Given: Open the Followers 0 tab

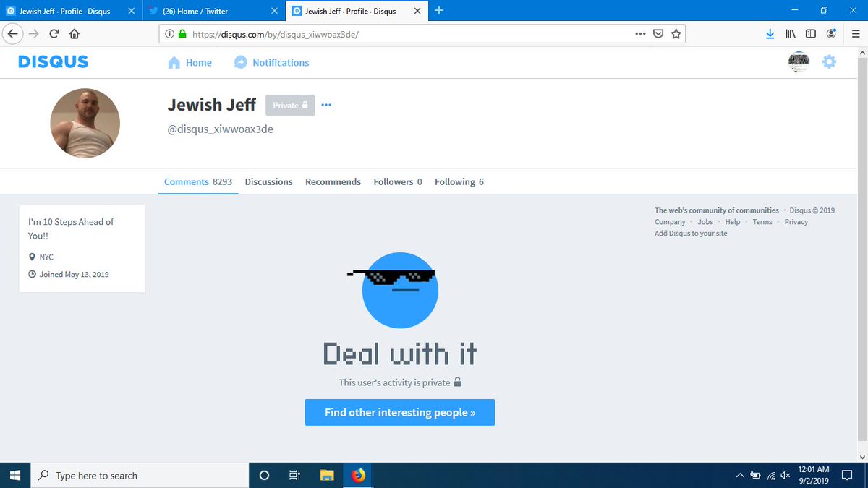Looking at the screenshot, I should point(398,181).
